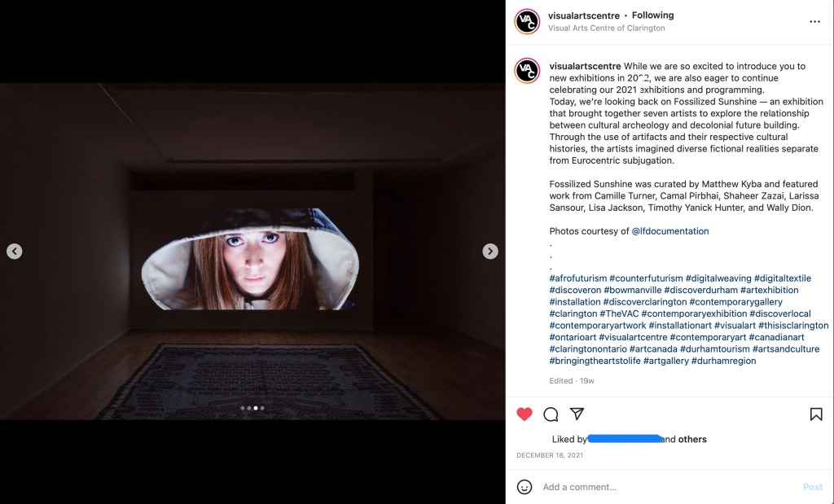
Task: View others who liked the post
Action: click(x=692, y=440)
